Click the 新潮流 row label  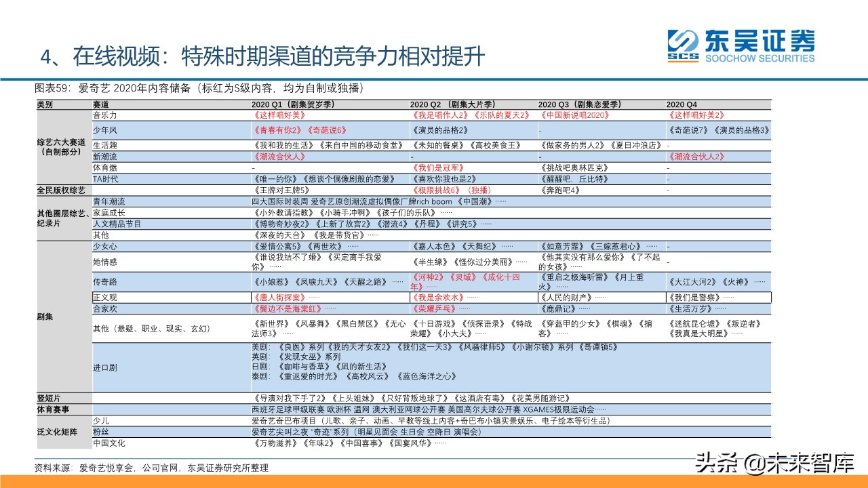tap(104, 157)
